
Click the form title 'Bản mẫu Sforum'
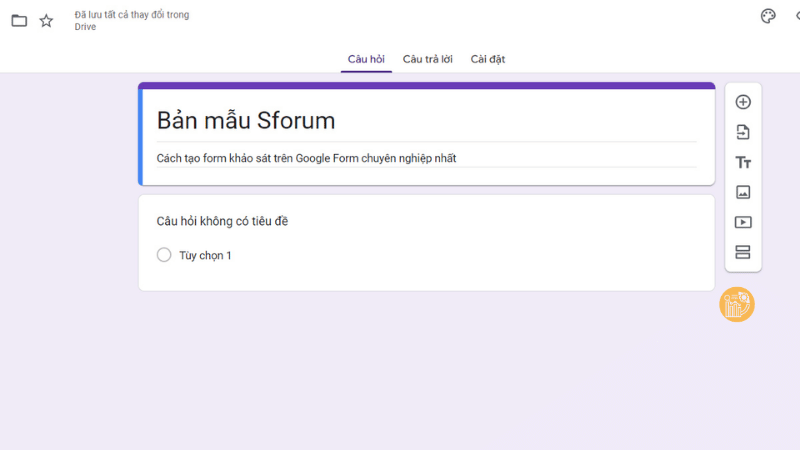246,121
